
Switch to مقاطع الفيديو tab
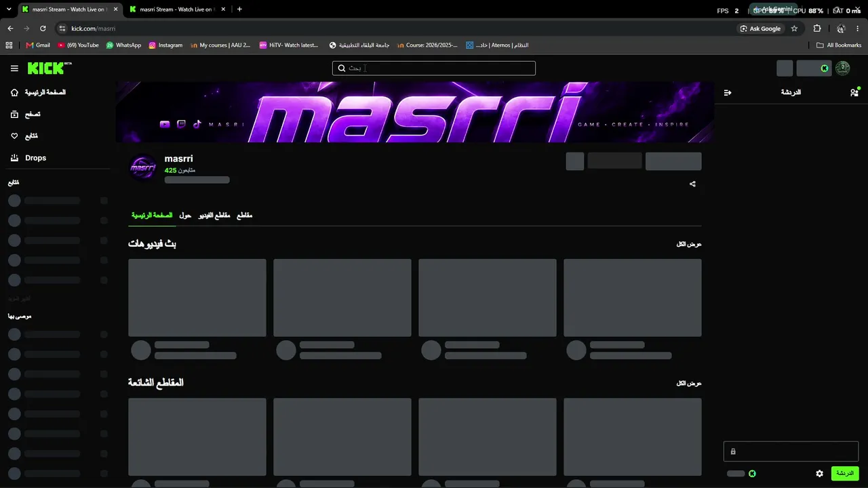click(x=214, y=216)
